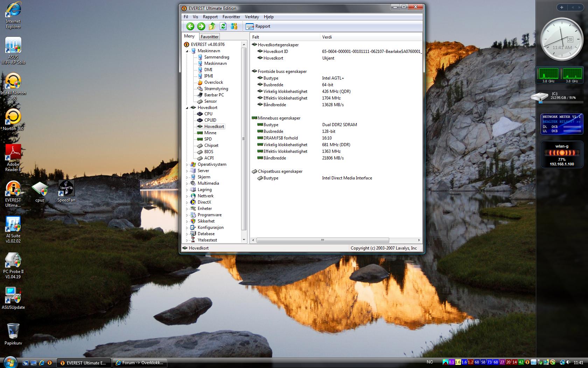Image resolution: width=588 pixels, height=368 pixels.
Task: Open the Favoritter menu
Action: (231, 17)
